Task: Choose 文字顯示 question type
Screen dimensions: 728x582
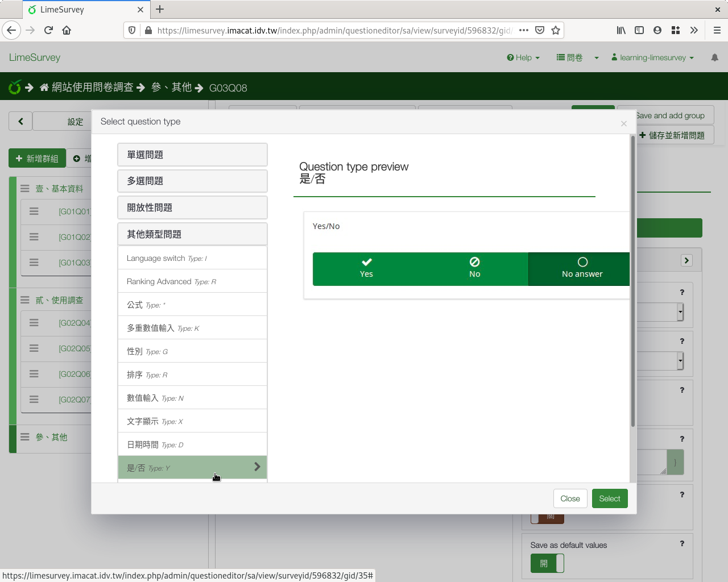Action: click(192, 421)
